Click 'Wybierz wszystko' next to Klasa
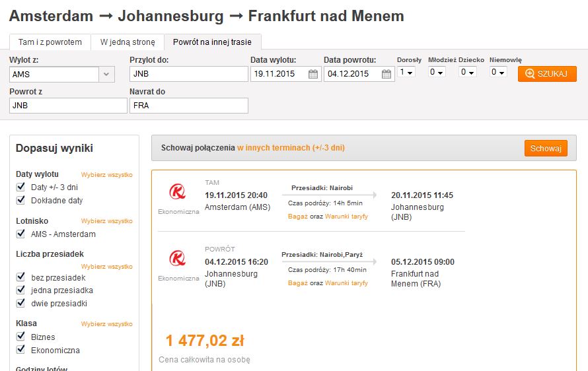This screenshot has height=371, width=588. coord(106,323)
